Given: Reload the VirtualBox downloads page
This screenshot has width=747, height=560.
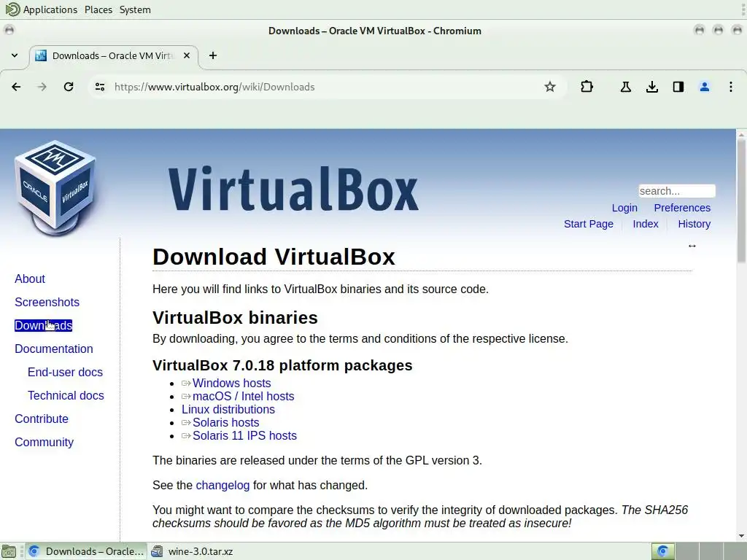Looking at the screenshot, I should pos(69,87).
